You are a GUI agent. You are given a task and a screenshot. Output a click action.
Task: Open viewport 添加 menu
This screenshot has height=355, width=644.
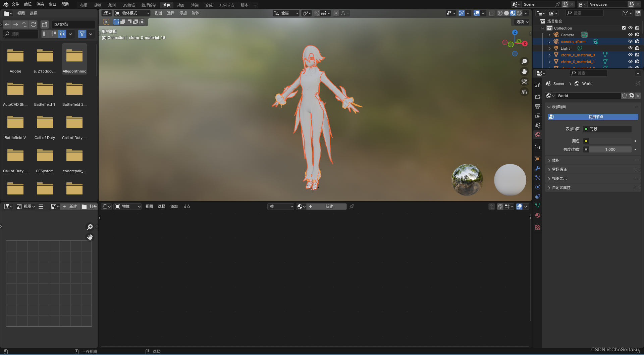coord(183,13)
